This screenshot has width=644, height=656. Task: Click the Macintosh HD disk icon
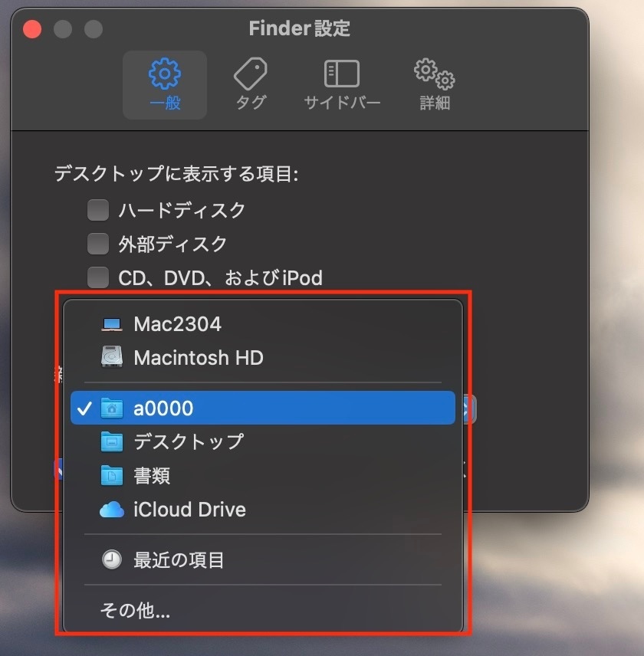[x=112, y=357]
